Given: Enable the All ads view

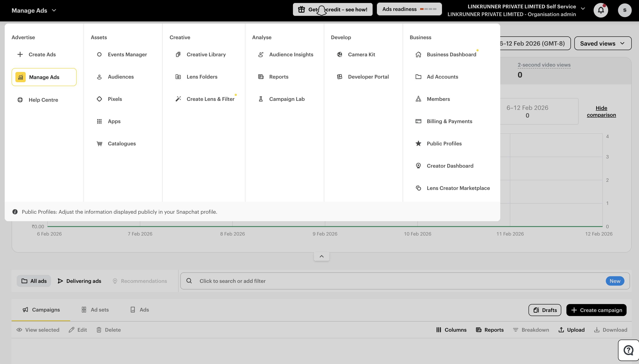Looking at the screenshot, I should (x=34, y=281).
